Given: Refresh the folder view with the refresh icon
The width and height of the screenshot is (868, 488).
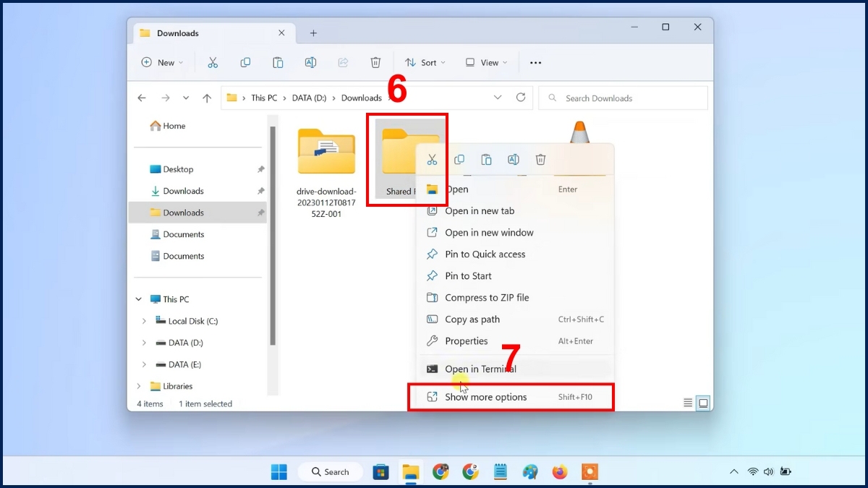Looking at the screenshot, I should [521, 97].
